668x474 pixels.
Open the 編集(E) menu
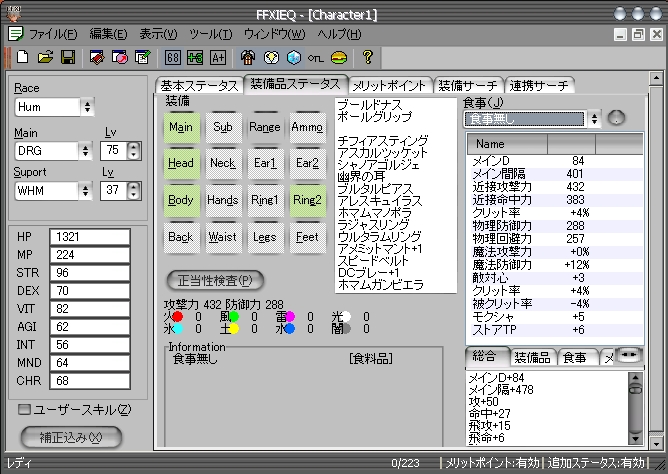coord(108,34)
